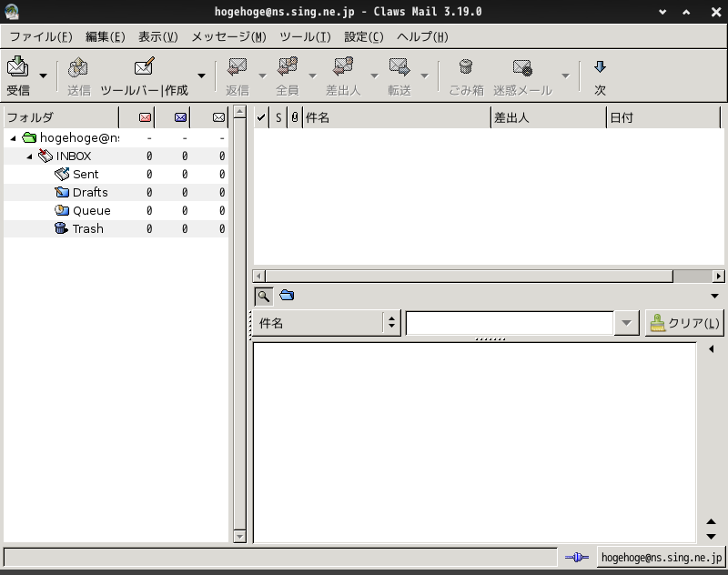Click the message view up triangle

click(x=711, y=521)
